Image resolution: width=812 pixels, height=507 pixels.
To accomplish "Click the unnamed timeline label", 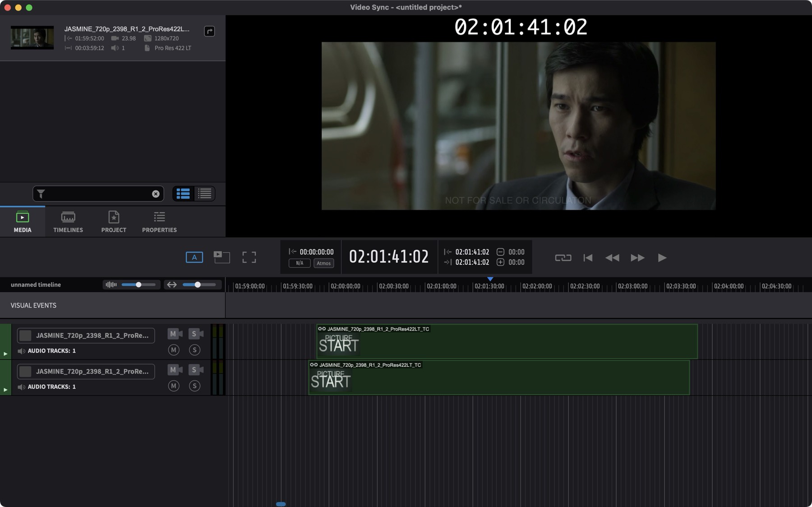I will click(36, 285).
